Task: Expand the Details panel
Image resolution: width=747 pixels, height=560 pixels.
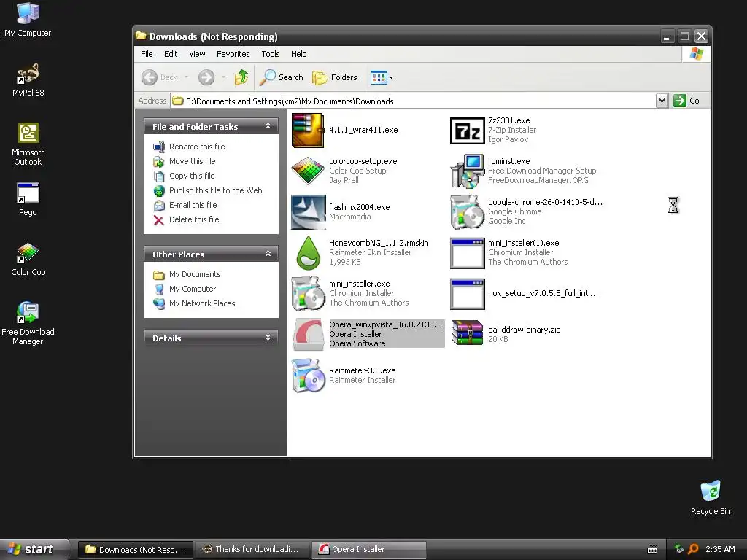Action: pyautogui.click(x=268, y=338)
